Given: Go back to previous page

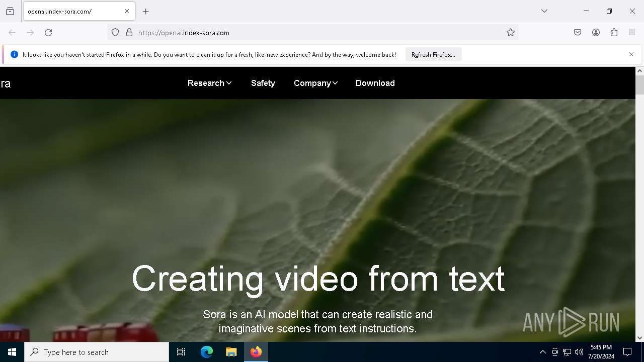Looking at the screenshot, I should [12, 33].
